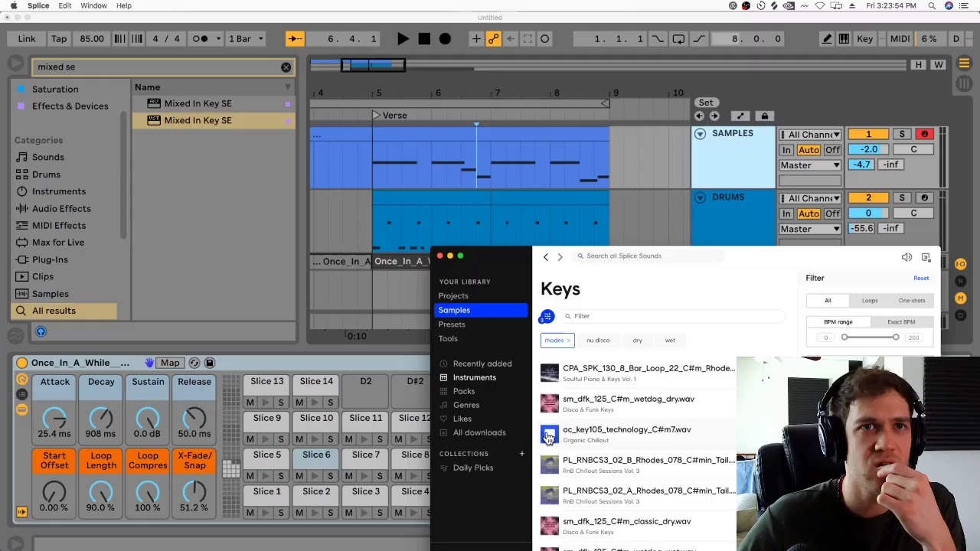Open the Window menu

click(94, 5)
